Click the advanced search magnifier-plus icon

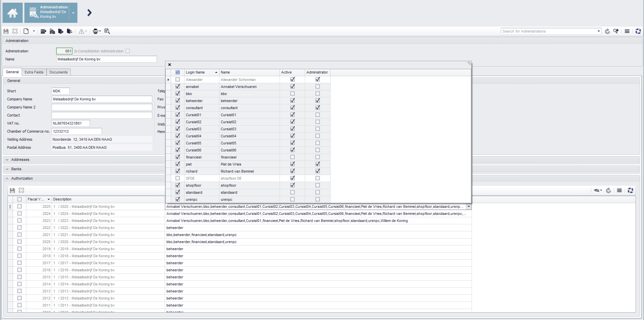pyautogui.click(x=616, y=31)
